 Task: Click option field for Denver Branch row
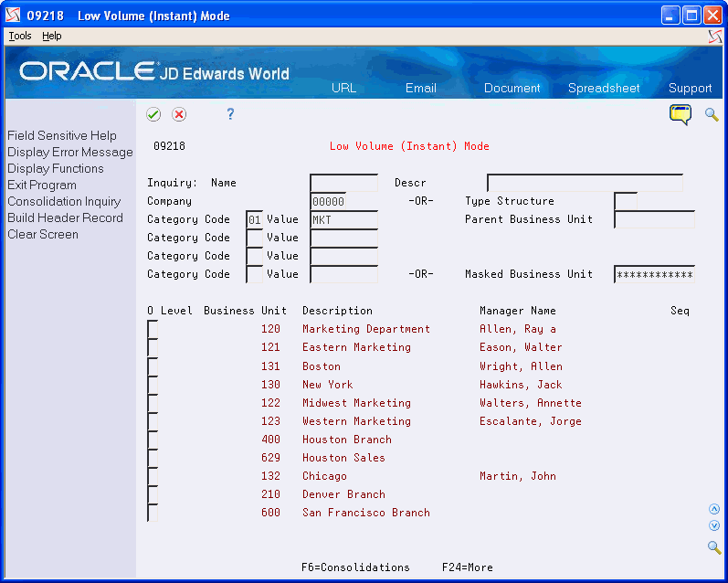pos(153,494)
